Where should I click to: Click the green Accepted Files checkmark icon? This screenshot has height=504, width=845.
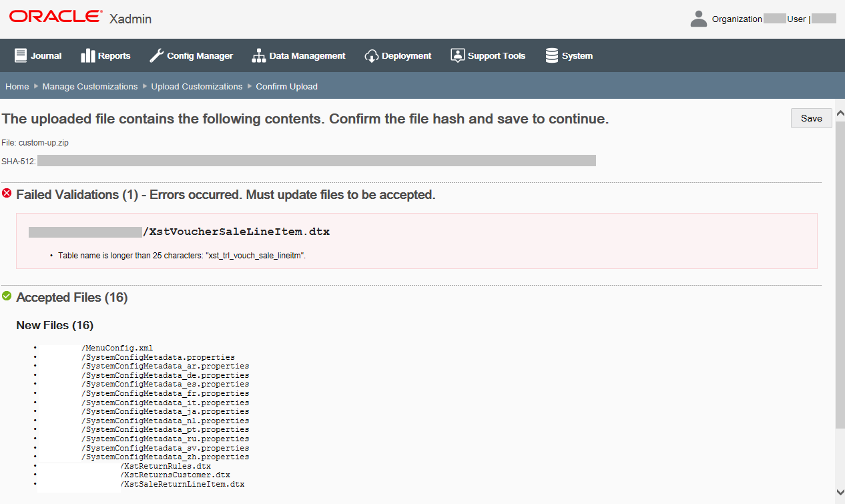(x=7, y=297)
